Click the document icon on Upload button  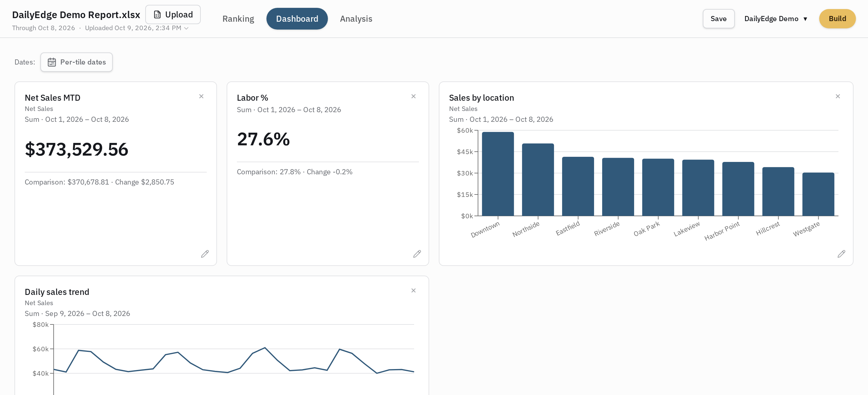click(x=157, y=14)
